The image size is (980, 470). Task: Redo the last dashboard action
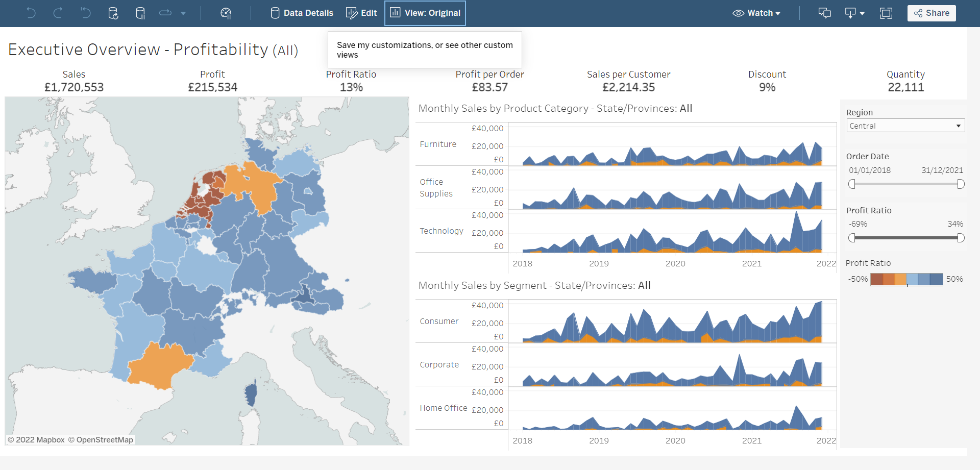pos(58,13)
